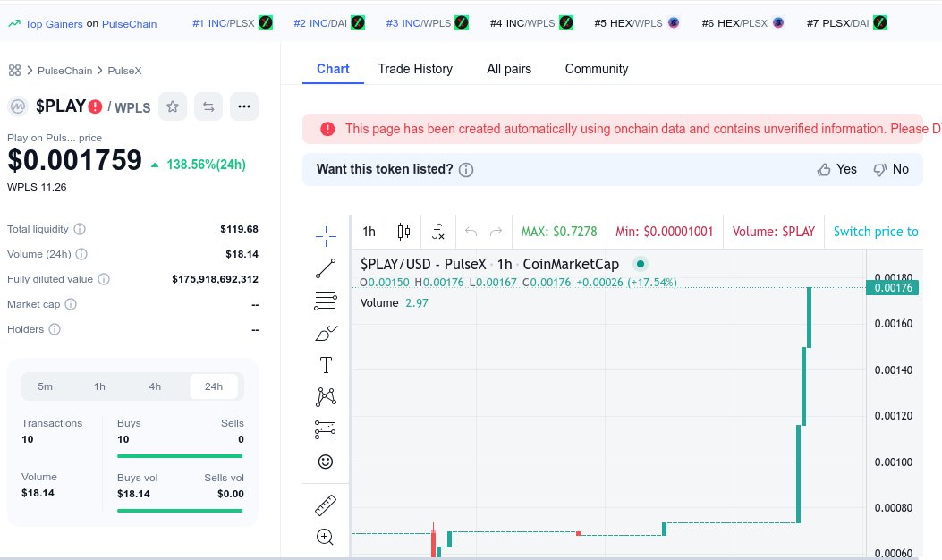
Task: Open the #6 HEX/PLSX gainer pair
Action: 743,23
